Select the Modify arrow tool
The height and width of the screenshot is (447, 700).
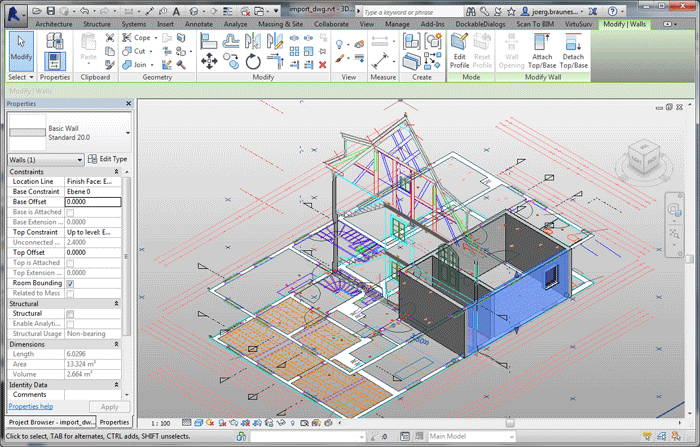coord(21,50)
